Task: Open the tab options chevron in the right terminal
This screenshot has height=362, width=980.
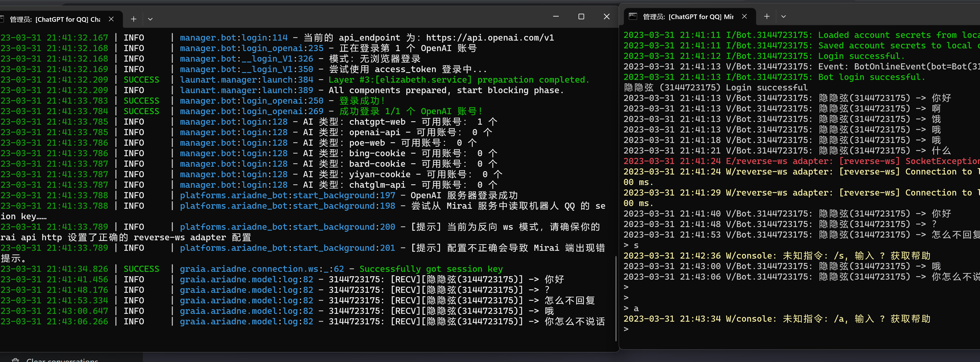Action: [783, 16]
